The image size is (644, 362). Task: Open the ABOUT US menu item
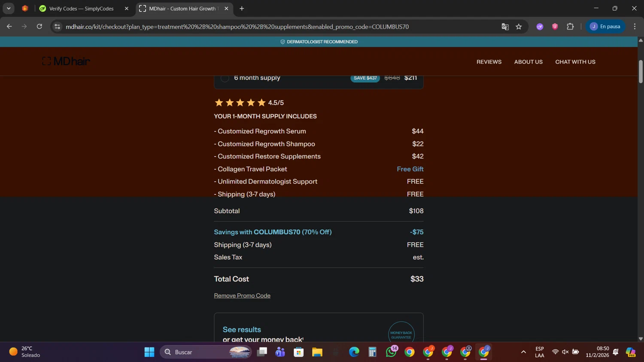[x=529, y=62]
